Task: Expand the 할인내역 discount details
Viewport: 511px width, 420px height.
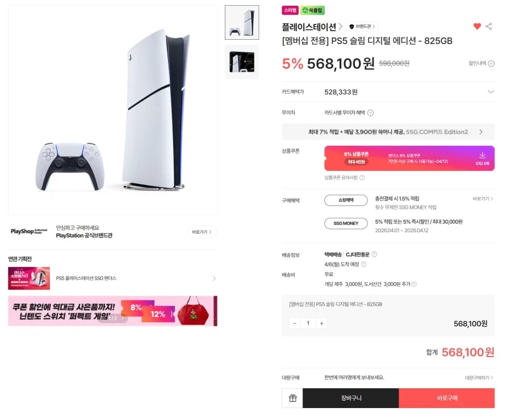Action: pyautogui.click(x=481, y=63)
